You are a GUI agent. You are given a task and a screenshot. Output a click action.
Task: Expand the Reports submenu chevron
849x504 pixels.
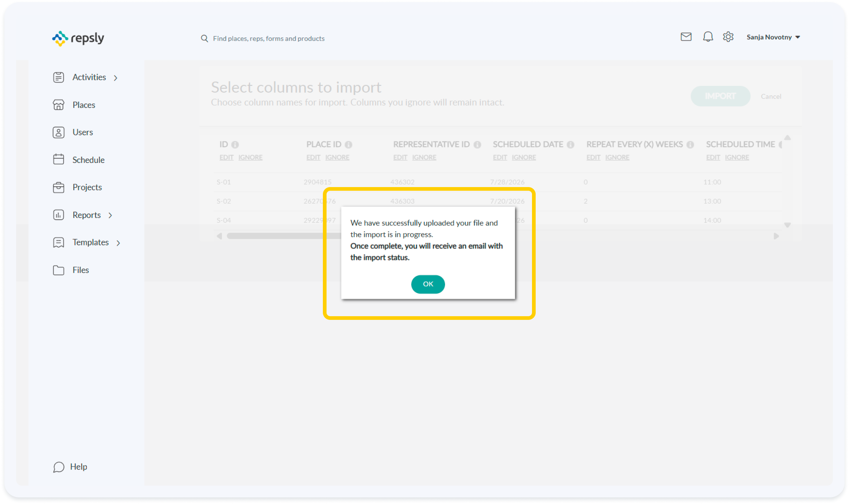110,215
